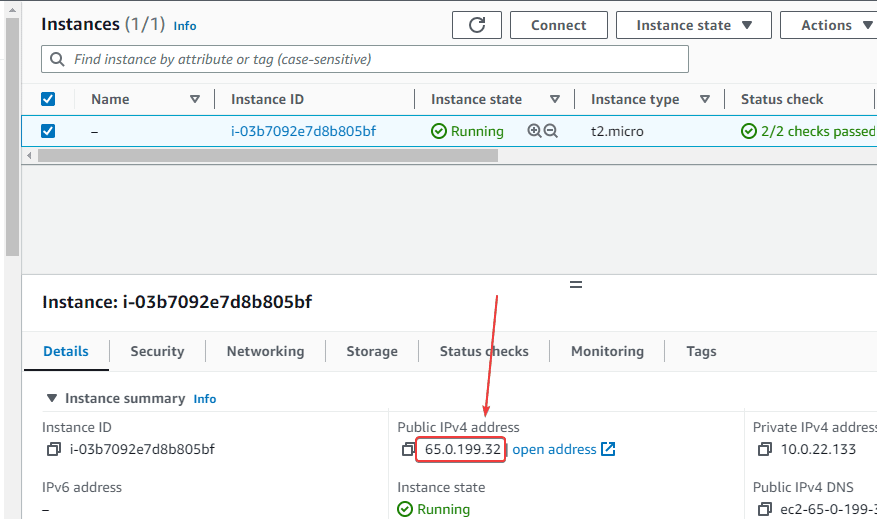This screenshot has height=519, width=877.
Task: Refresh the instances list
Action: tap(477, 25)
